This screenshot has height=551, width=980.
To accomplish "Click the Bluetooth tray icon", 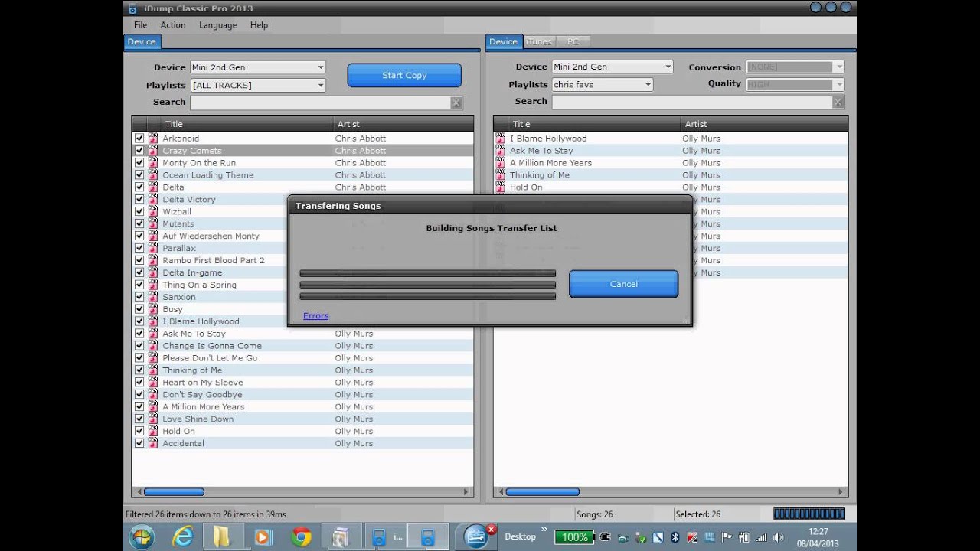I will point(675,537).
